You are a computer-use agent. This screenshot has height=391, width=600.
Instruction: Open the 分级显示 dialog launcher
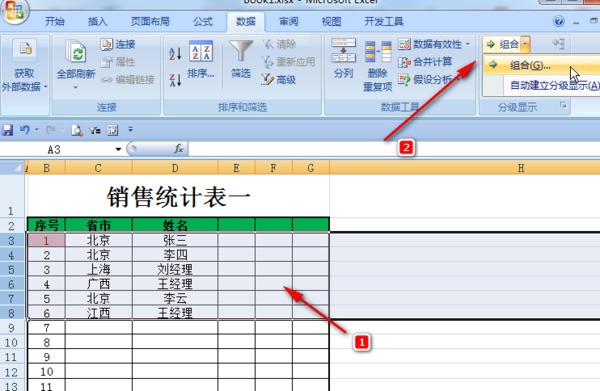563,104
